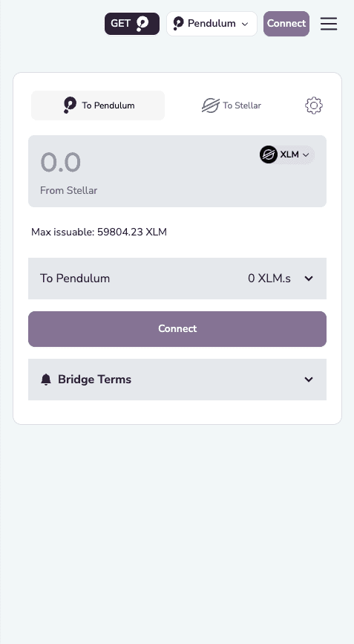Image resolution: width=354 pixels, height=644 pixels.
Task: Open the Pendulum network dropdown
Action: tap(212, 24)
